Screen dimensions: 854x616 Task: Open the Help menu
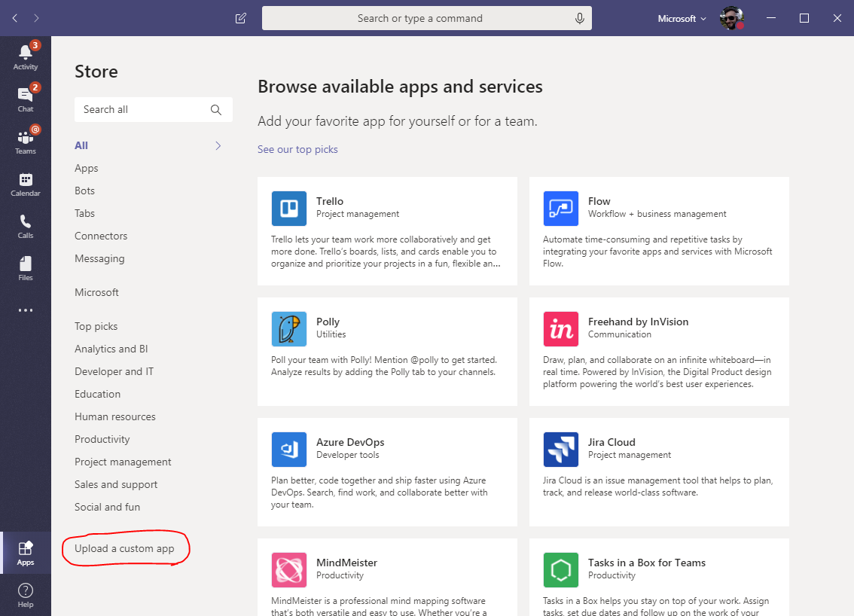tap(26, 595)
